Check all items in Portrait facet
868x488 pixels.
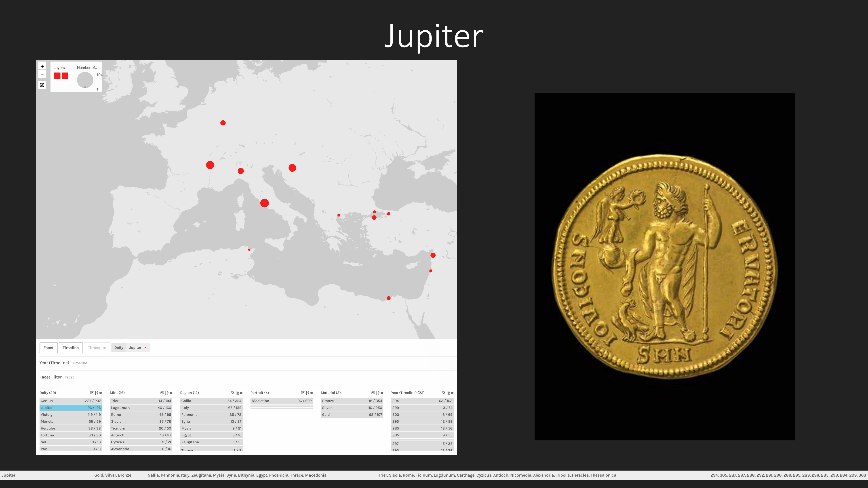303,393
